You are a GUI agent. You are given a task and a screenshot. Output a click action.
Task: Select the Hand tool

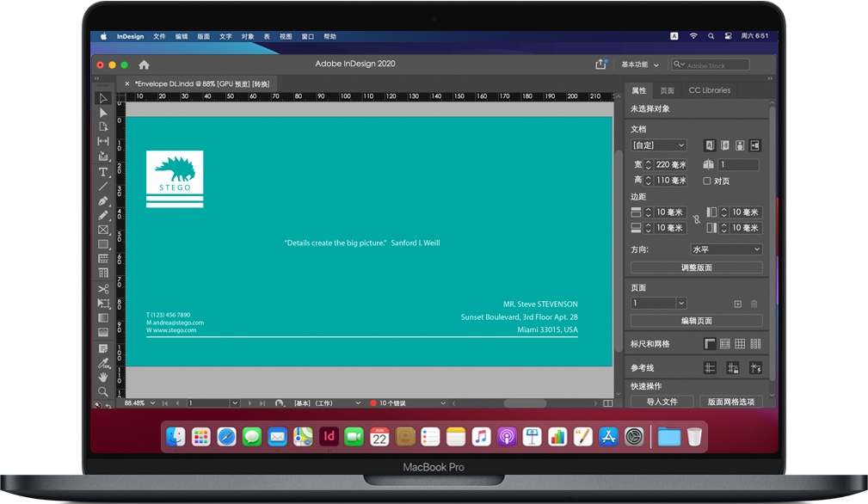pyautogui.click(x=103, y=377)
